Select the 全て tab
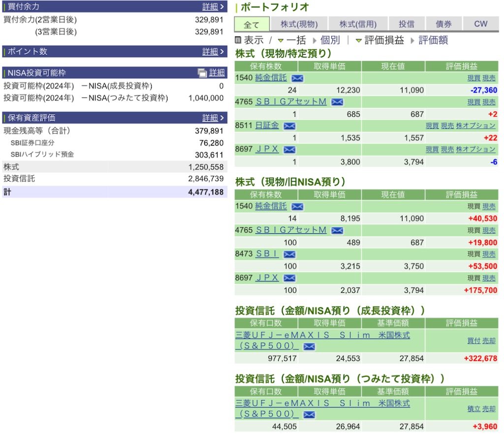This screenshot has height=434, width=504. pos(252,25)
